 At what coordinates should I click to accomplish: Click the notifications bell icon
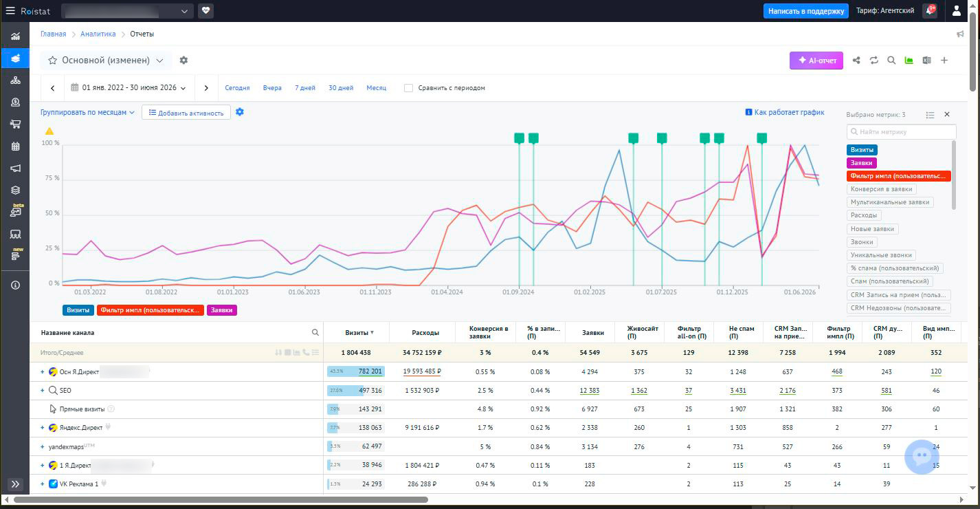(930, 11)
